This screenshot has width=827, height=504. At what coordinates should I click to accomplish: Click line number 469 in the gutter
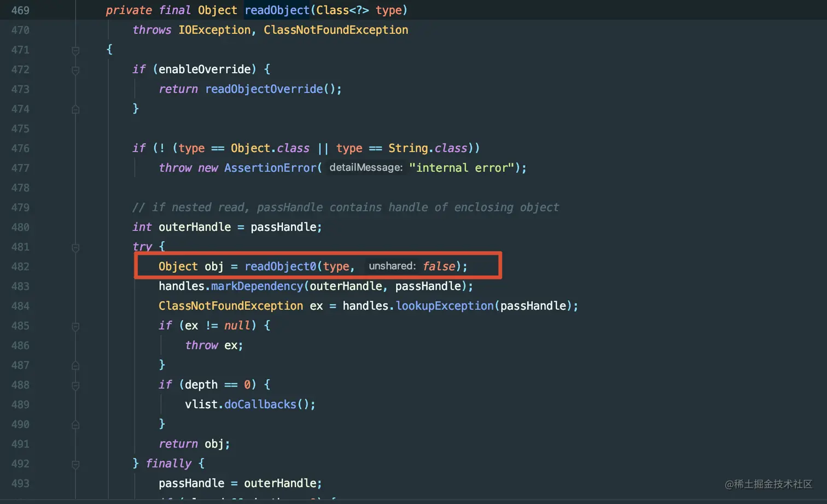pyautogui.click(x=20, y=10)
